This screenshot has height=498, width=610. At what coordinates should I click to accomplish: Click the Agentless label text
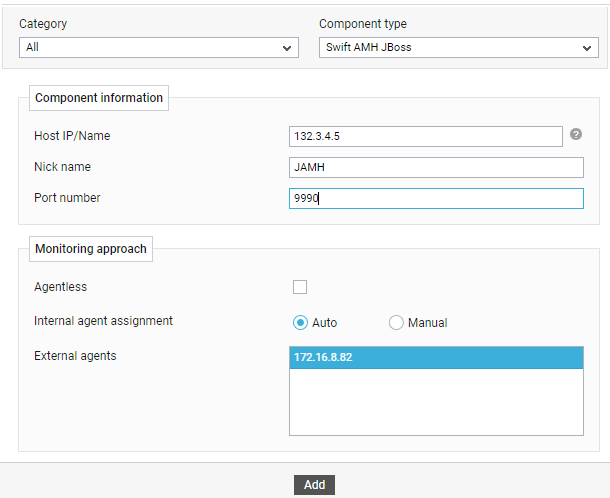(x=61, y=287)
